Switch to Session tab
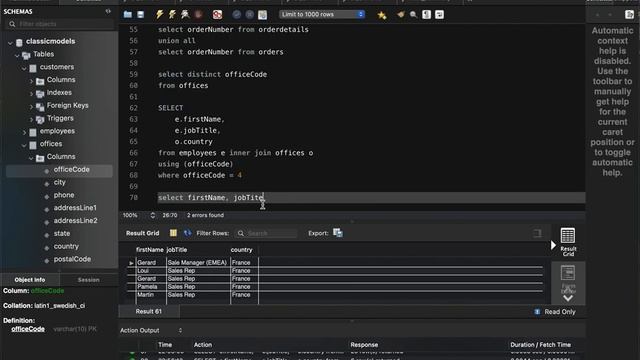This screenshot has width=640, height=360. (x=89, y=280)
